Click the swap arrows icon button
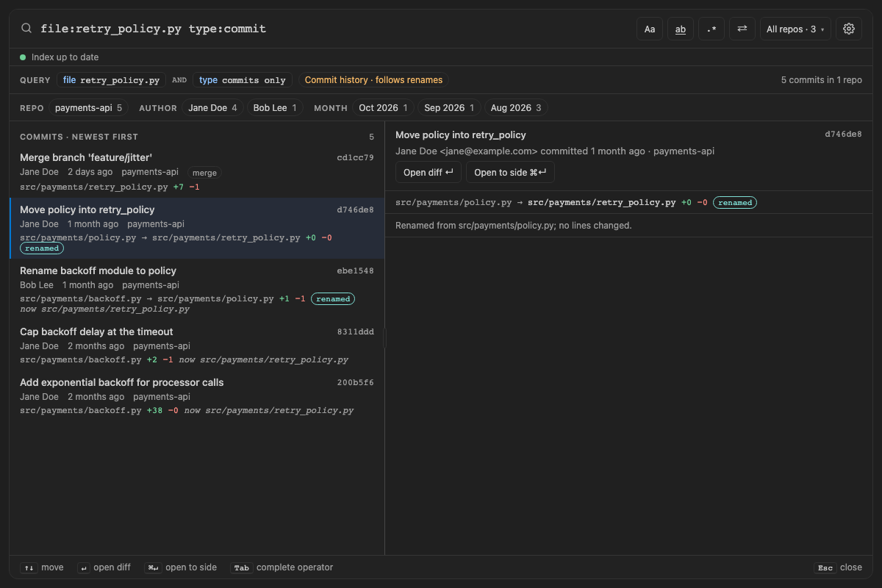This screenshot has height=588, width=882. coord(742,29)
